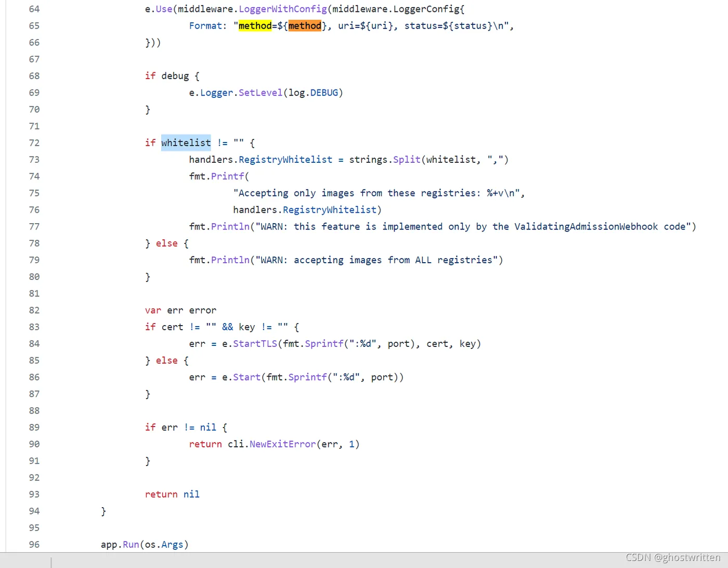728x568 pixels.
Task: Click 'Split' function on line 73
Action: click(407, 159)
